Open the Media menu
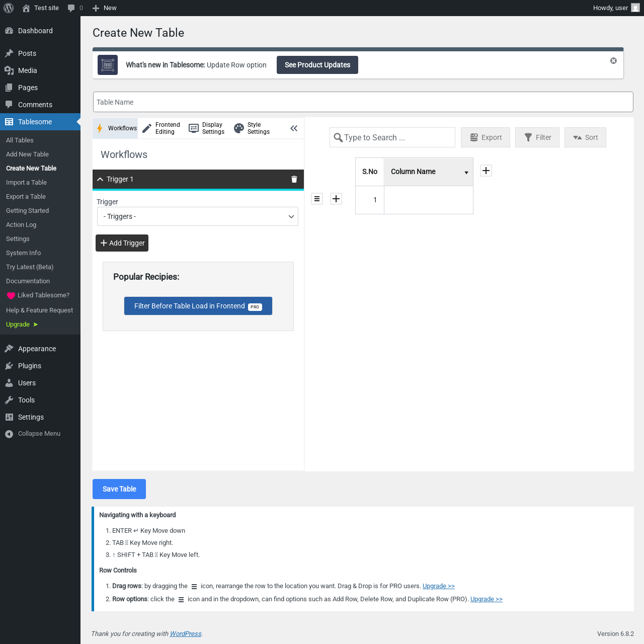The width and height of the screenshot is (644, 644). (x=40, y=70)
